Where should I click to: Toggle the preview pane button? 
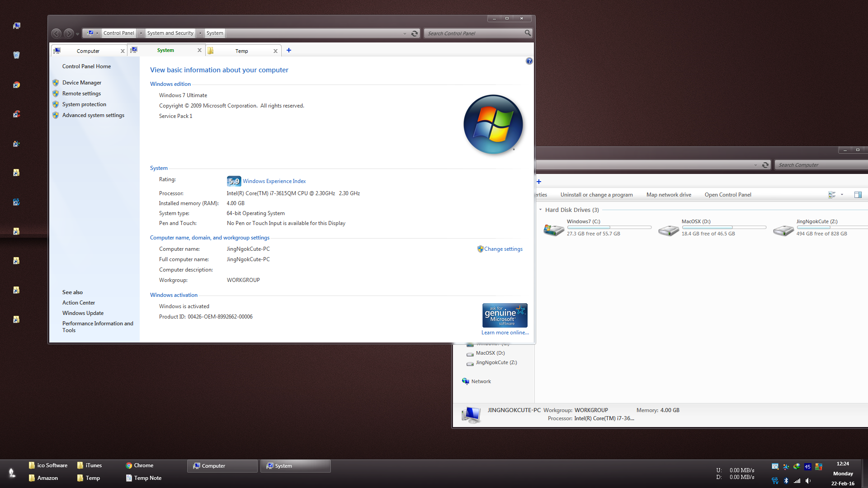pos(858,195)
